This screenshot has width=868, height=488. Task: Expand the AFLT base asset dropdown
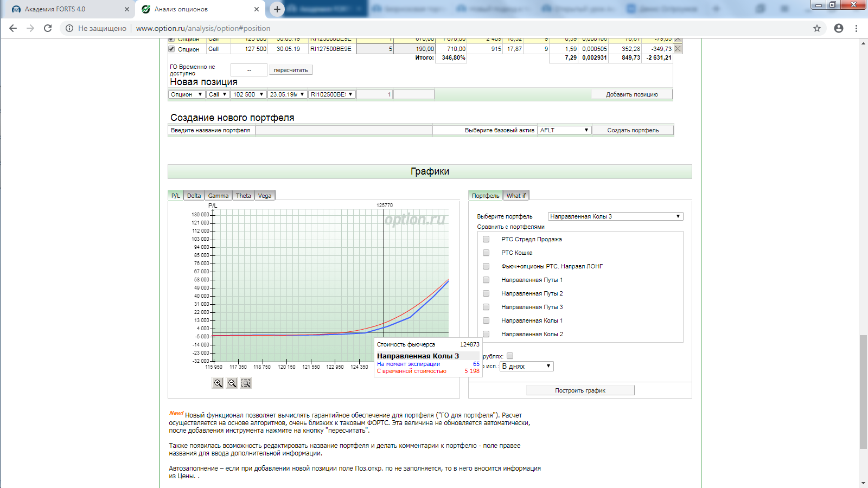564,130
